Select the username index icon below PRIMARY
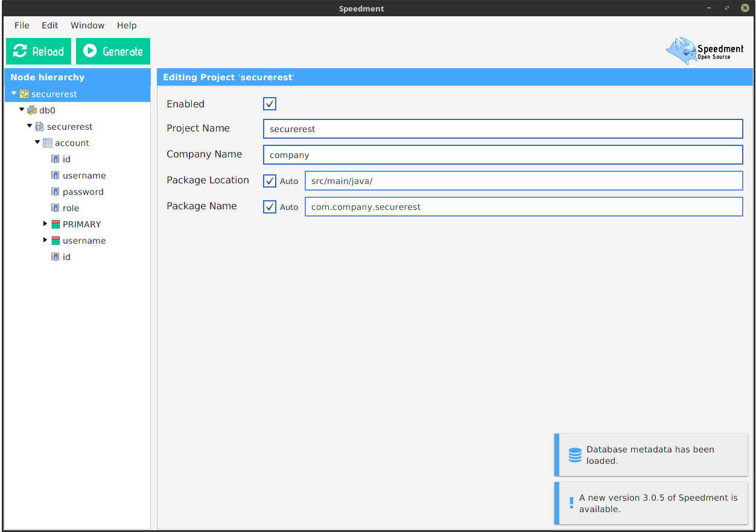 (x=56, y=241)
